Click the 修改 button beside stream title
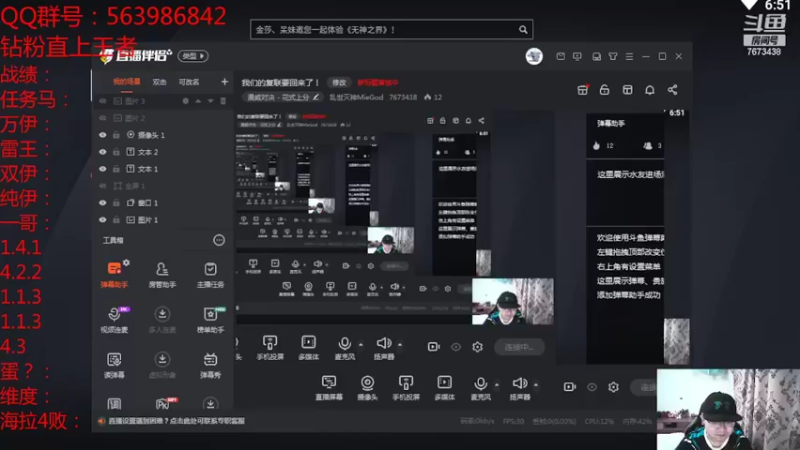 click(x=339, y=83)
